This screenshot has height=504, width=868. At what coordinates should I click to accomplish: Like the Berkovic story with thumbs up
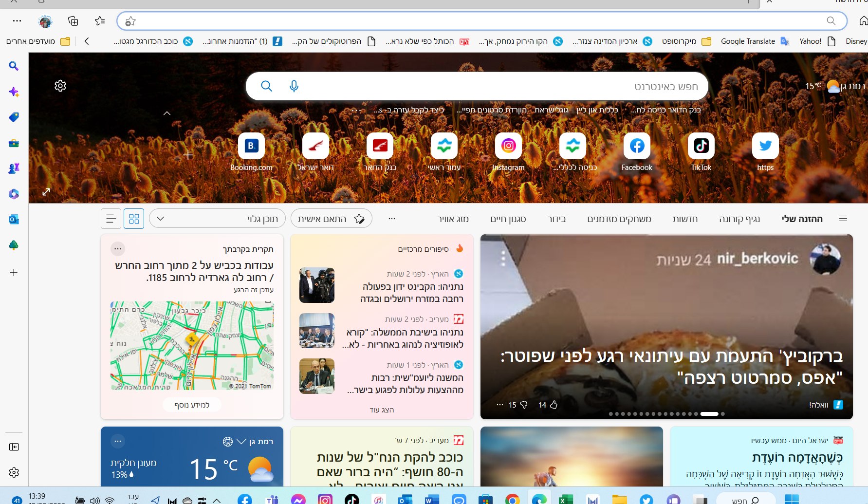point(554,405)
